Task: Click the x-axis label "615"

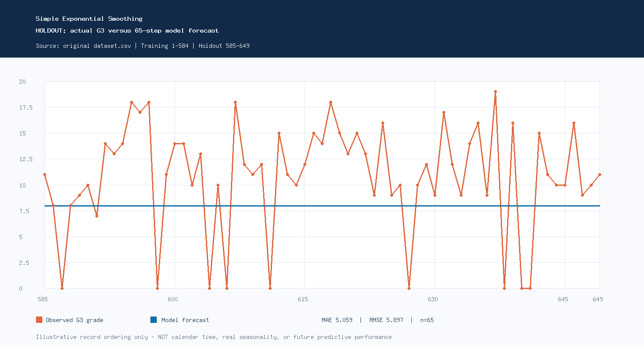Action: [303, 299]
